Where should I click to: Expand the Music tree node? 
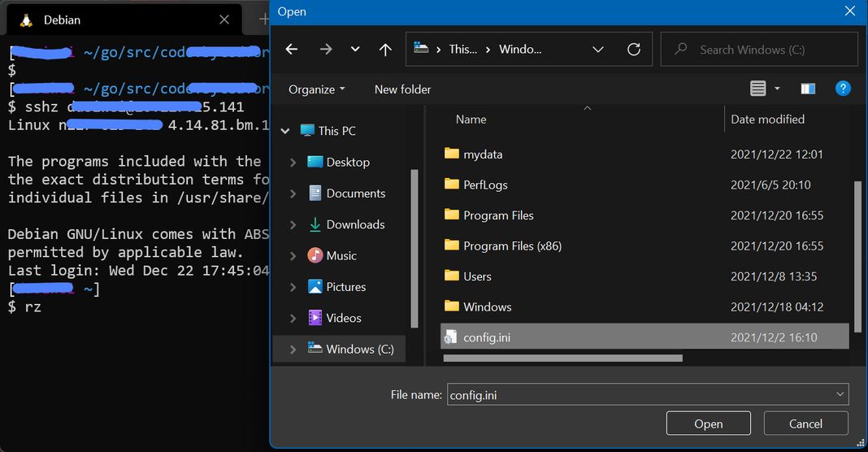pyautogui.click(x=293, y=255)
